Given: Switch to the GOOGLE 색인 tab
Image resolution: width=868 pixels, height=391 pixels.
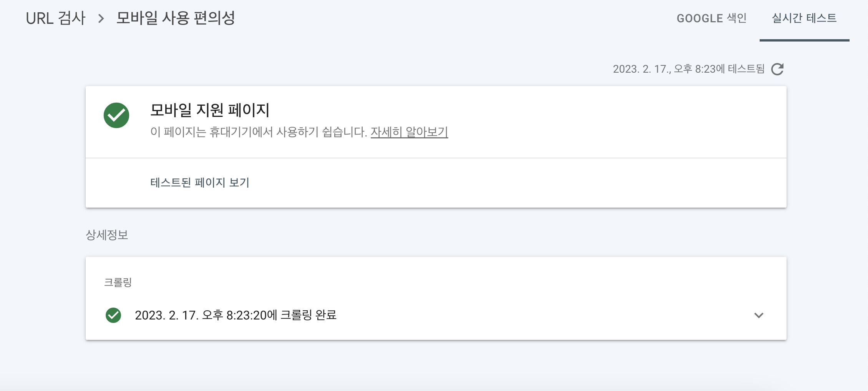Looking at the screenshot, I should point(712,18).
